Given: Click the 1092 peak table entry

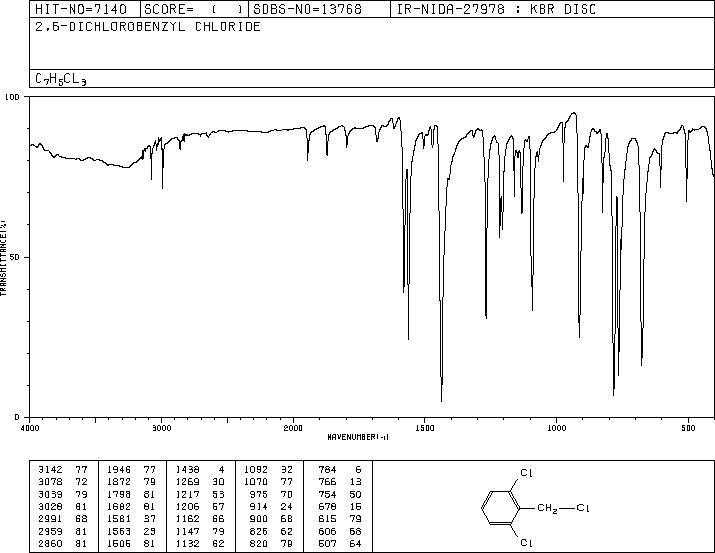Looking at the screenshot, I should [x=269, y=469].
